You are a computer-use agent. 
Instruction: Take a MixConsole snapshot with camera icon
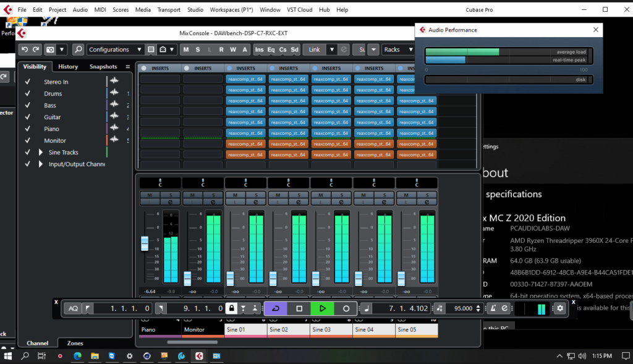[51, 49]
